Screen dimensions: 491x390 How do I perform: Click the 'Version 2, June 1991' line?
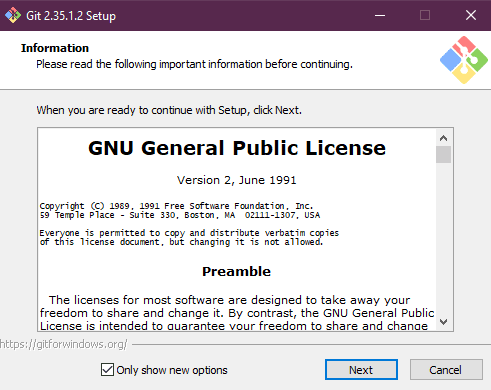[x=237, y=180]
